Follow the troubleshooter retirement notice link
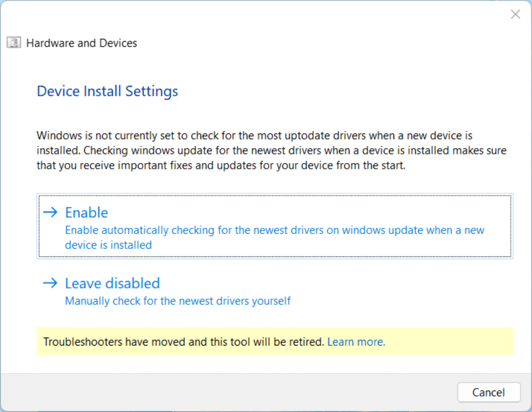Screen dimensions: 532x412 coord(356,342)
